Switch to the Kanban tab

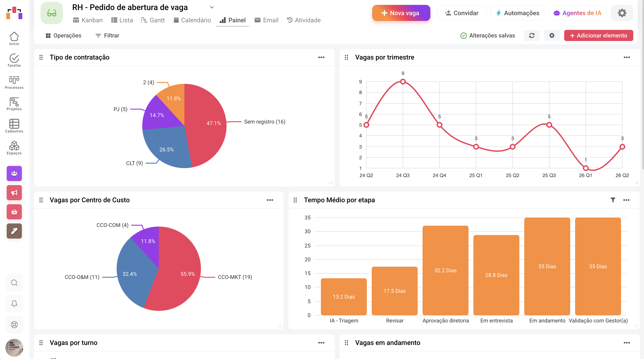pyautogui.click(x=88, y=20)
